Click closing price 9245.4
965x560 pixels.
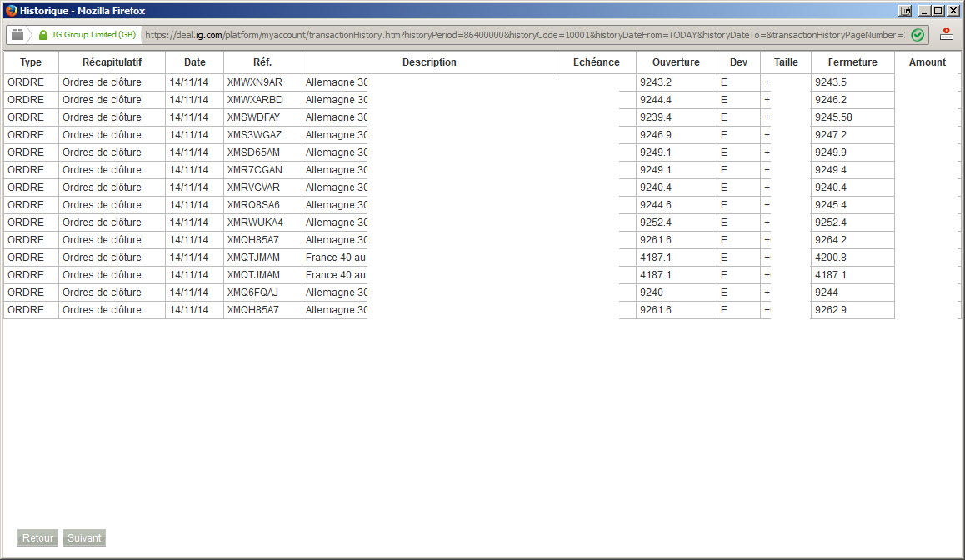(x=831, y=205)
